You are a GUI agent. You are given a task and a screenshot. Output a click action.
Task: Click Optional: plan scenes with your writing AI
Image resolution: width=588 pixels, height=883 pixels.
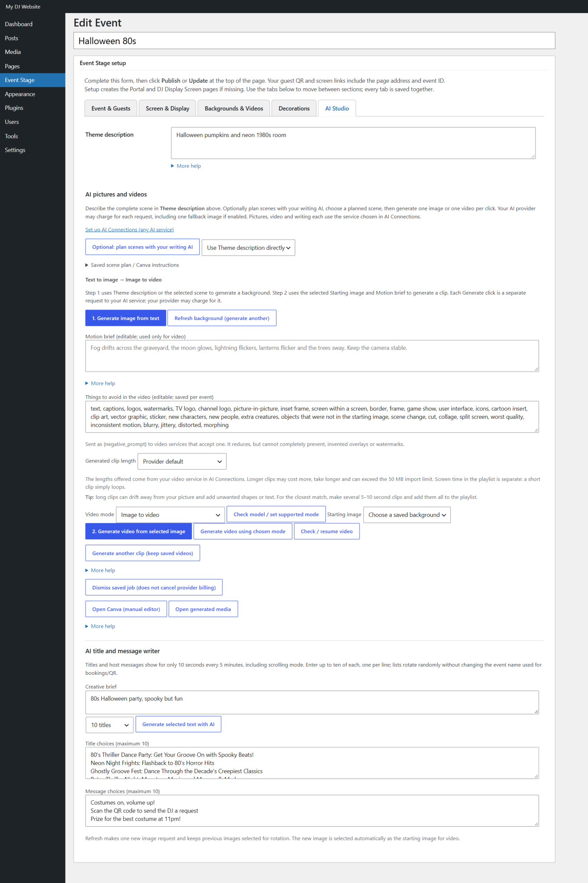[x=142, y=247]
